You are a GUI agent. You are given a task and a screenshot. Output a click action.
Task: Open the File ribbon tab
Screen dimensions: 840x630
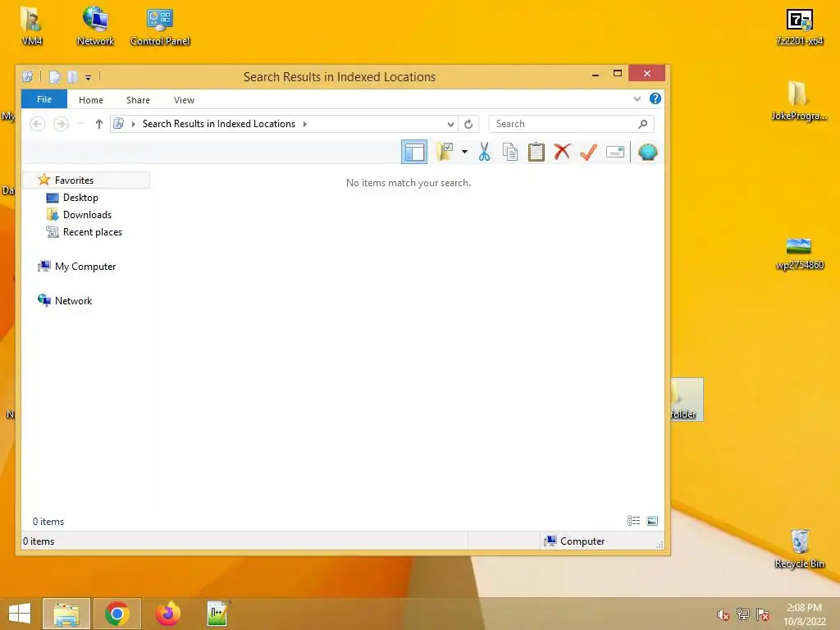coord(44,99)
